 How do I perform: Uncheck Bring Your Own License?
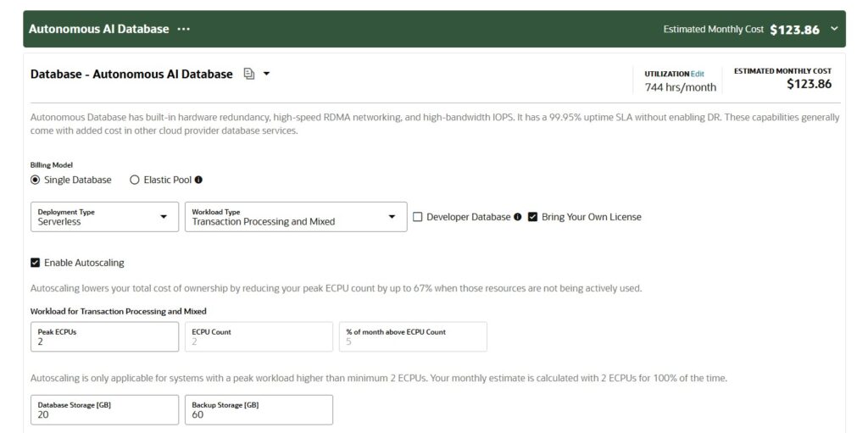(532, 217)
